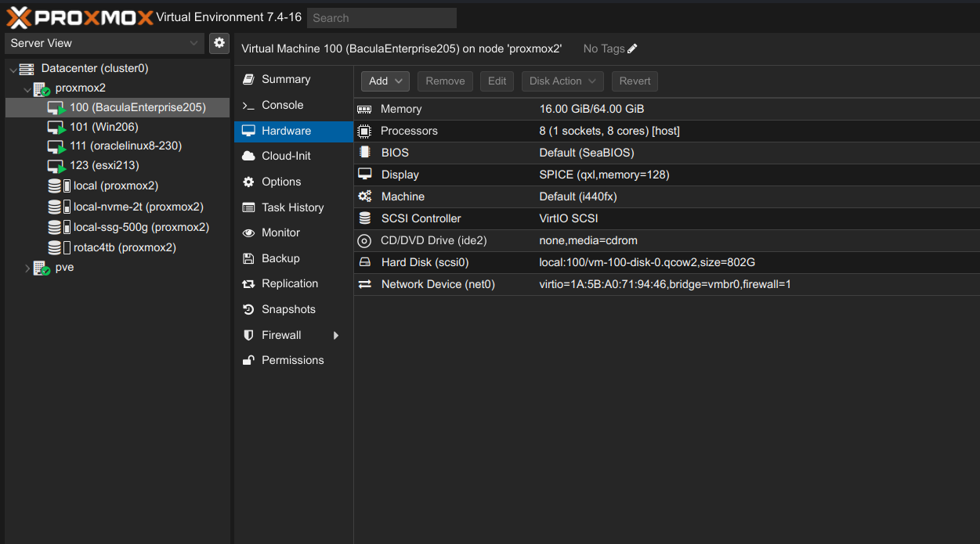The image size is (980, 544).
Task: Click the proxmox2 node icon
Action: pos(42,88)
